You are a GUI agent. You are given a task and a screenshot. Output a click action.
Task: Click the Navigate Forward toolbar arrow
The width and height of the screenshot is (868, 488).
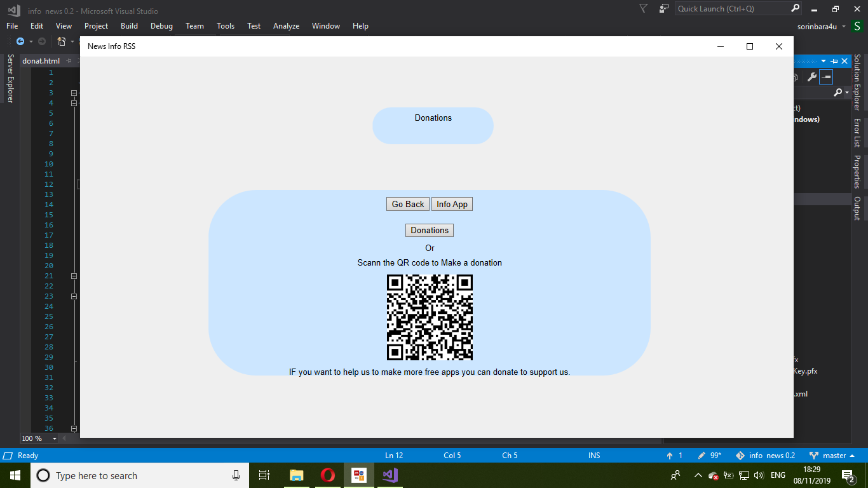(42, 41)
